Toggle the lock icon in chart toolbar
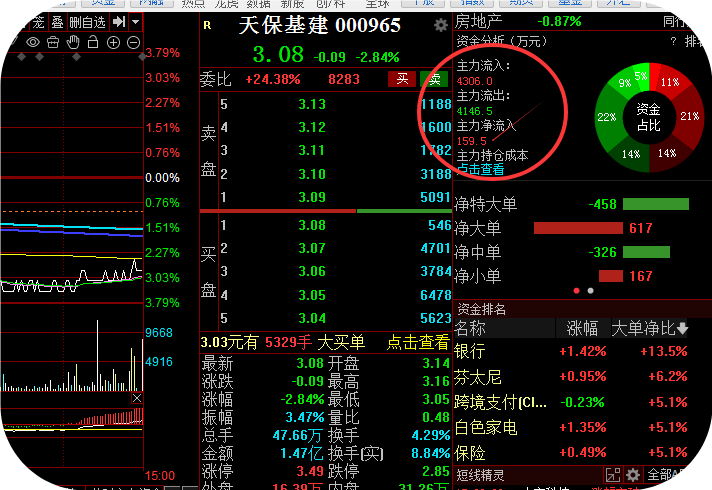 (93, 42)
